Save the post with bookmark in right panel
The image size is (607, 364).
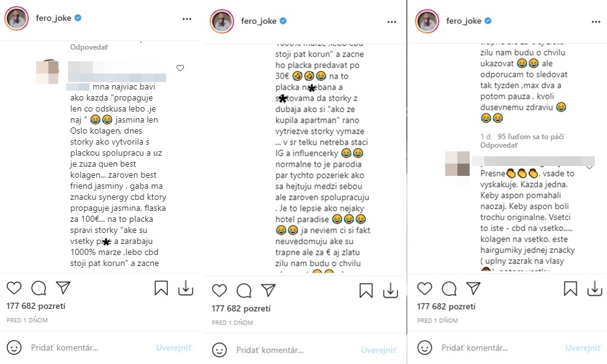pyautogui.click(x=570, y=288)
